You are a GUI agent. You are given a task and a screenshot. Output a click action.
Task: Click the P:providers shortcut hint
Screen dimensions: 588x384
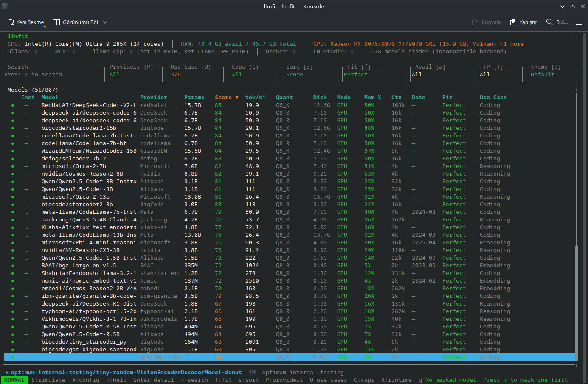tap(284, 380)
